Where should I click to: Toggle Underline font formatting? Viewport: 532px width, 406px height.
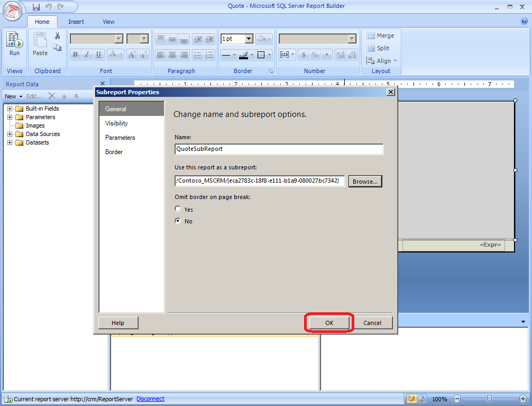click(98, 55)
